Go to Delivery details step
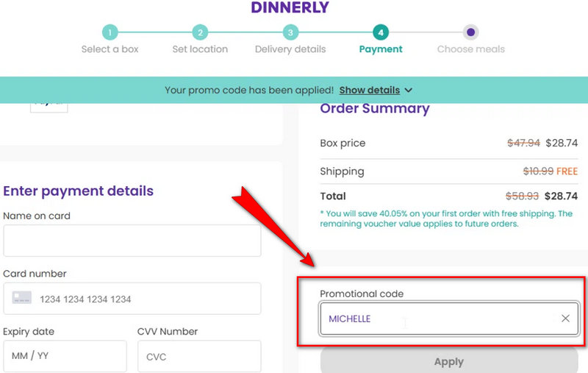The image size is (588, 373). click(290, 49)
